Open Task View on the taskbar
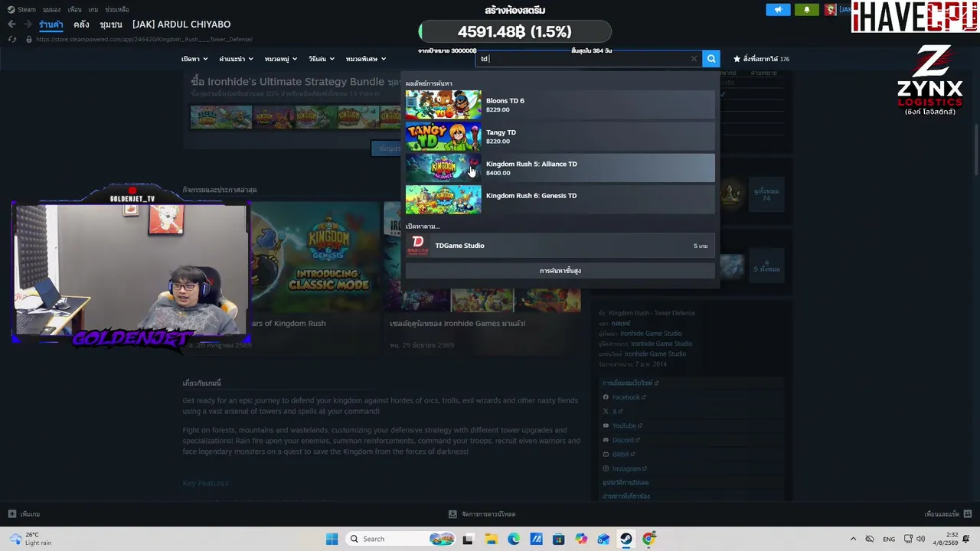Screen dimensions: 980x551 click(x=468, y=539)
